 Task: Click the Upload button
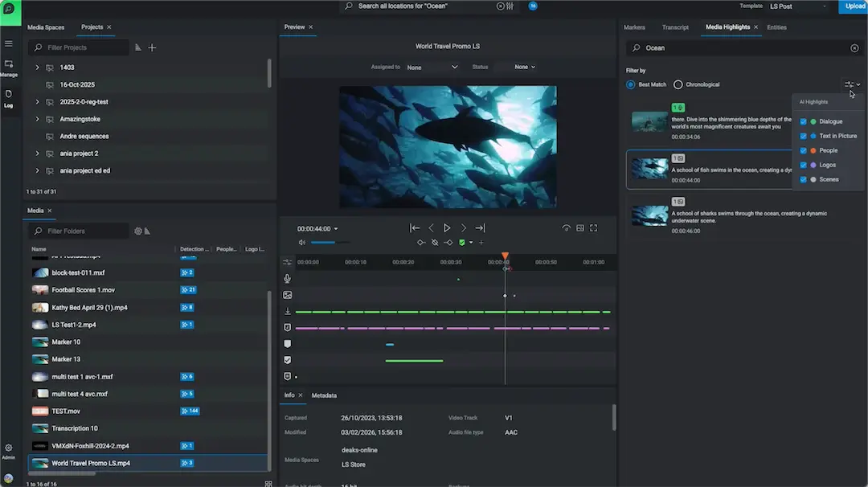[x=853, y=6]
